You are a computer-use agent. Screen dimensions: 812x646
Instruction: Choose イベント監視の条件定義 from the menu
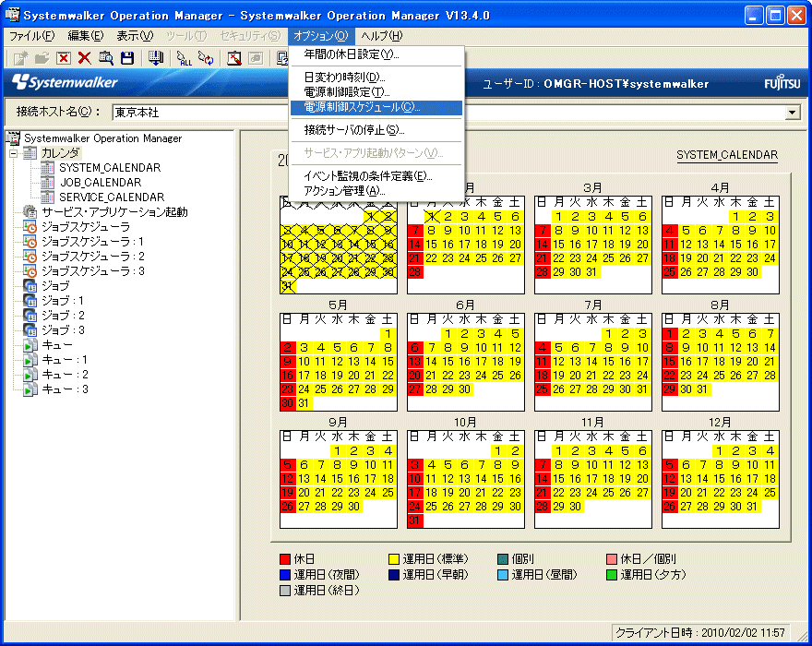pyautogui.click(x=376, y=176)
